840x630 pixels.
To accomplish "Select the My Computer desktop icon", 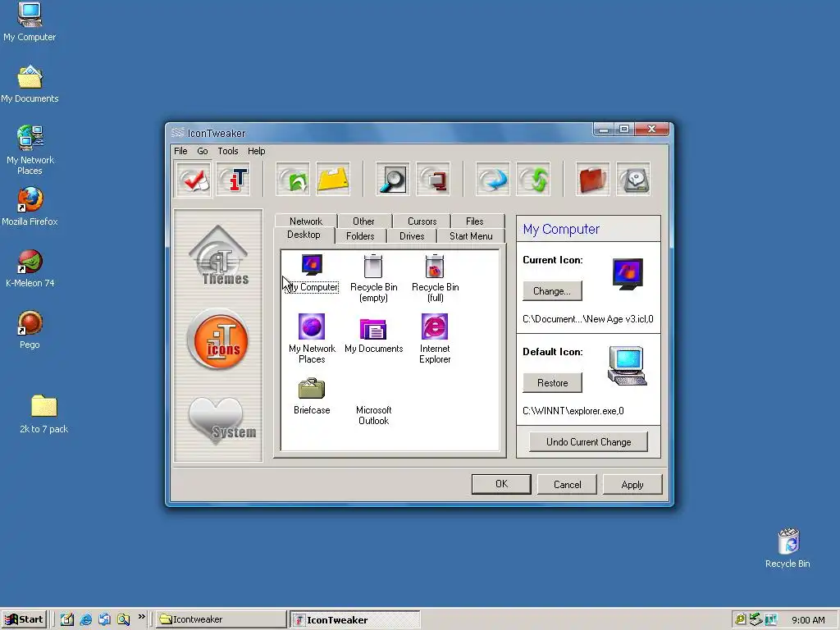I will [30, 22].
